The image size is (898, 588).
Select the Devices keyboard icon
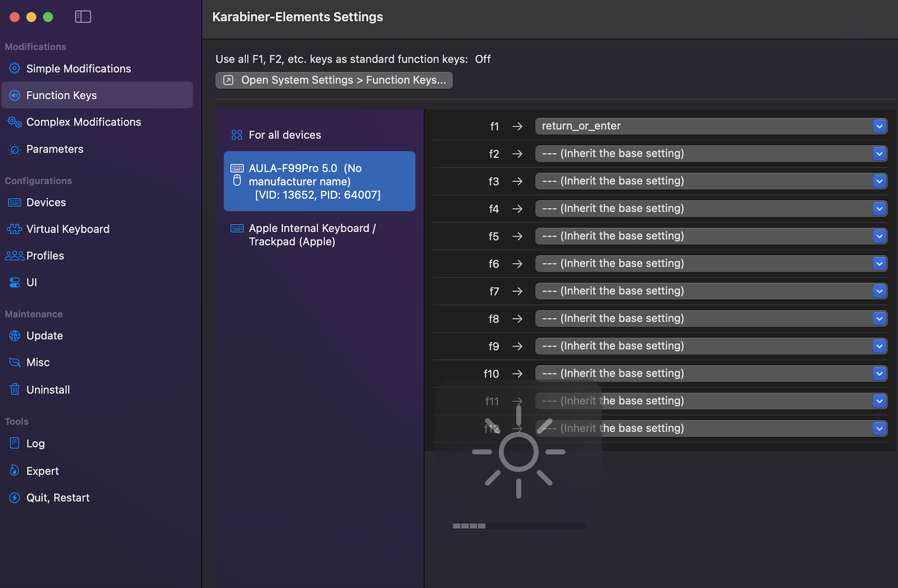point(14,202)
